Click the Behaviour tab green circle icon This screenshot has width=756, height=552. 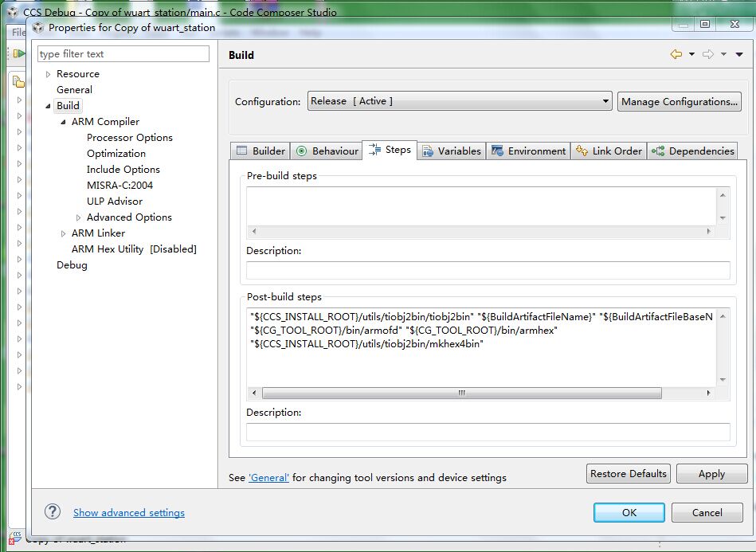point(301,151)
